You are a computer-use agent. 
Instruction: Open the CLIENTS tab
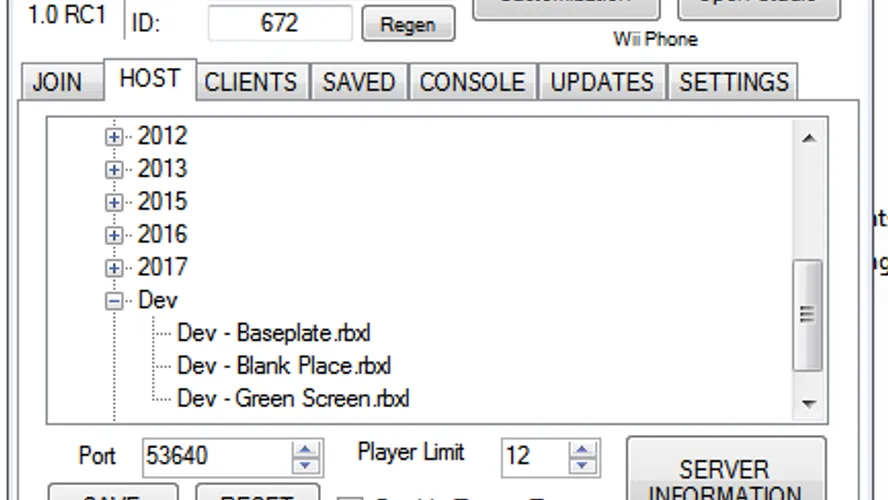pyautogui.click(x=251, y=82)
